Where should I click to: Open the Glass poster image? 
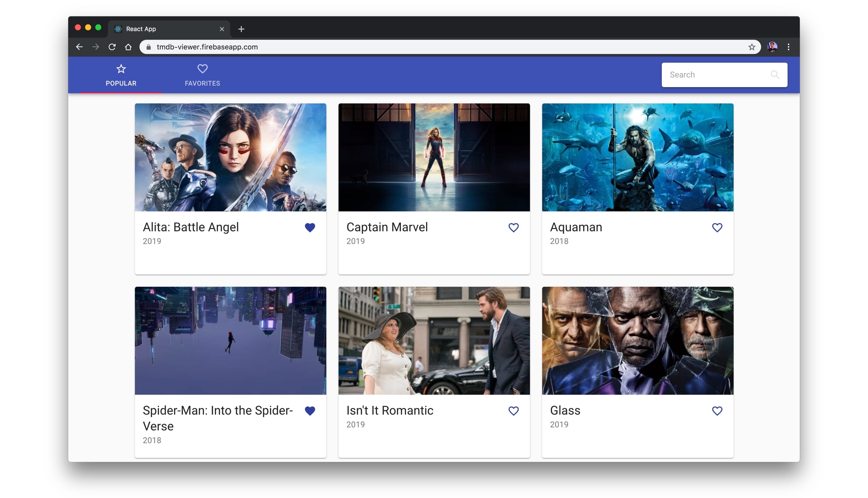click(638, 341)
